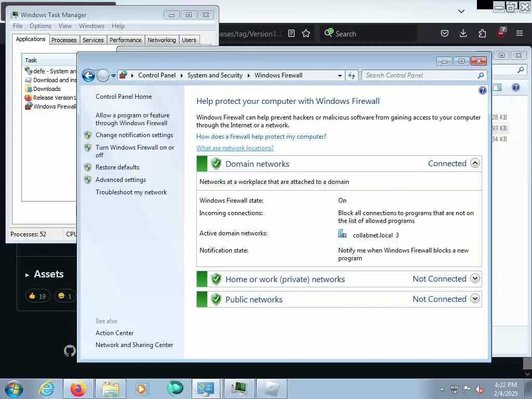Open Firefox Pocket save icon
Viewport: 532px width, 399px height.
point(445,33)
